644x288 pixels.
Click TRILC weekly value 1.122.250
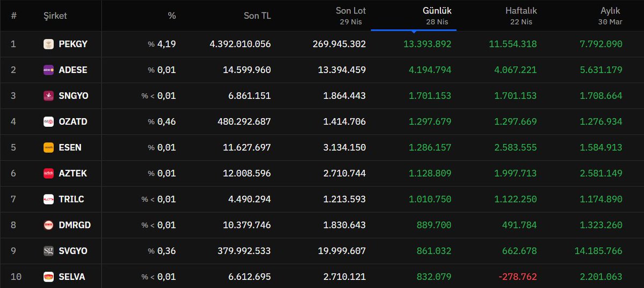tap(516, 199)
